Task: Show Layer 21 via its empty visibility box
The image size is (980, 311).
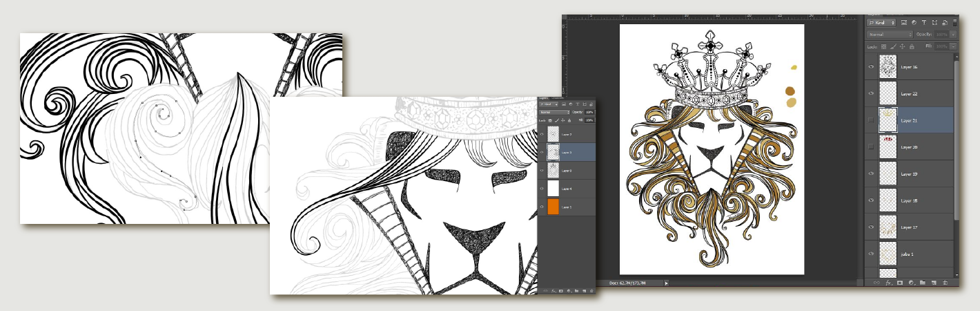Action: (x=871, y=120)
